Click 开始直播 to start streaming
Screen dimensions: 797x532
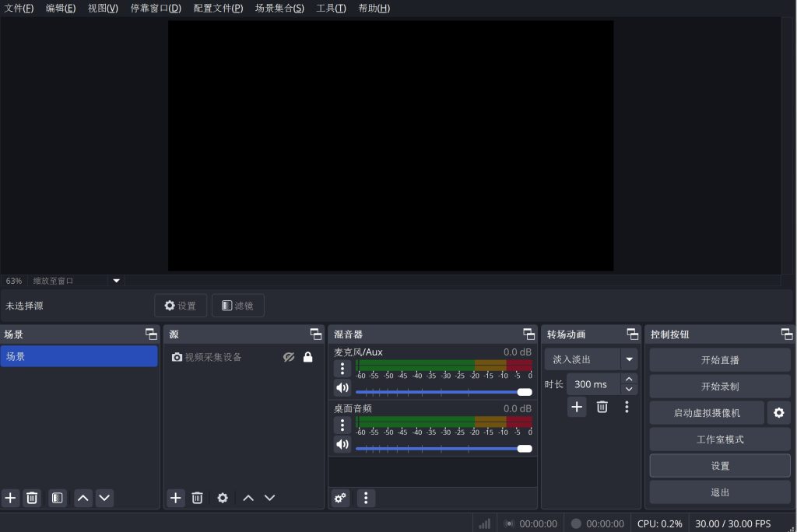(x=720, y=360)
